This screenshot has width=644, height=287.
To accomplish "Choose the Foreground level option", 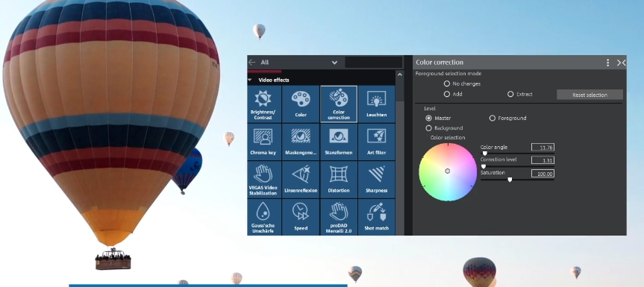I will [492, 118].
